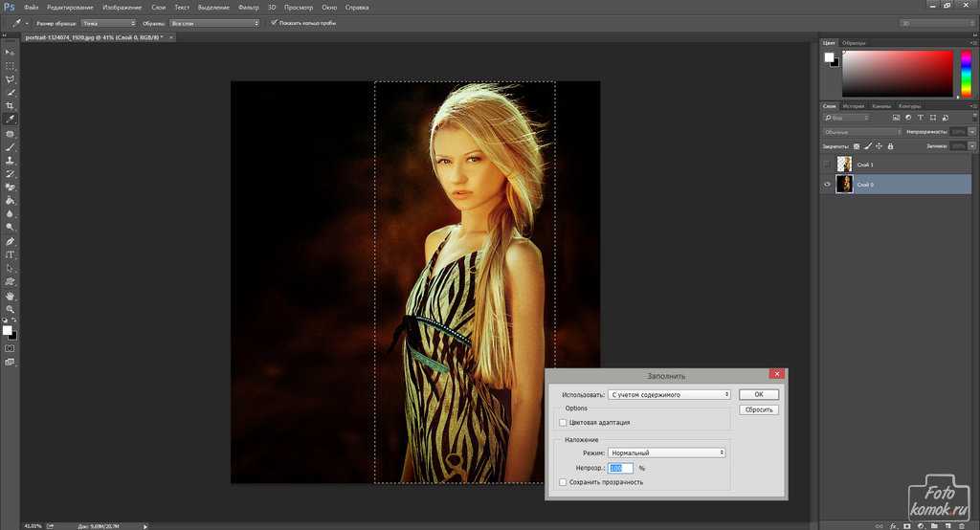Select the Clone Stamp tool

click(10, 161)
